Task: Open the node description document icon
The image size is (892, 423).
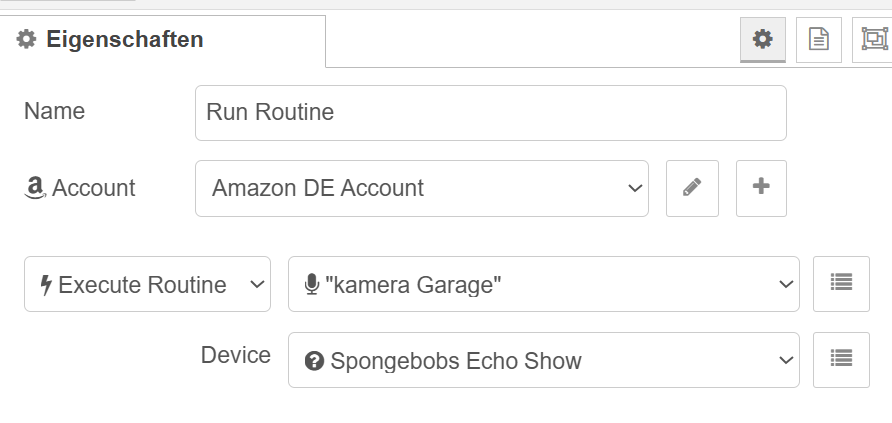Action: click(x=819, y=39)
